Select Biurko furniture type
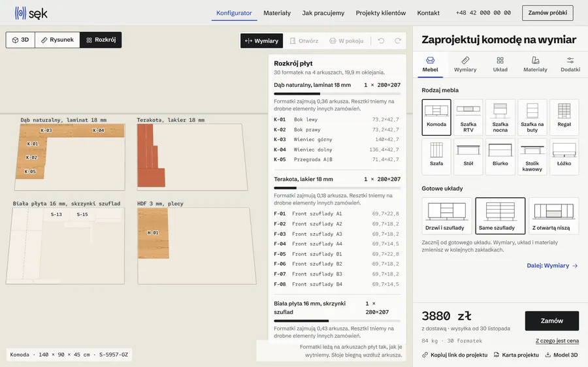Screen dimensions: 588x367 [x=500, y=157]
